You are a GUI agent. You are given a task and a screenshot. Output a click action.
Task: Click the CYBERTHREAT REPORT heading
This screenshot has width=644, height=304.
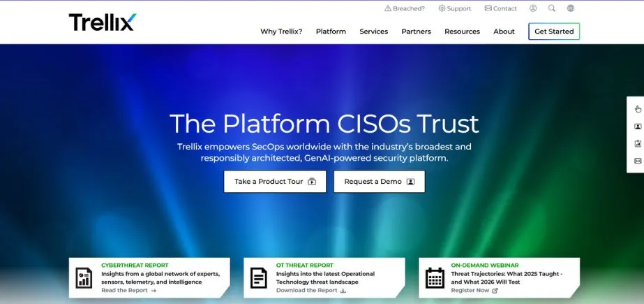135,266
